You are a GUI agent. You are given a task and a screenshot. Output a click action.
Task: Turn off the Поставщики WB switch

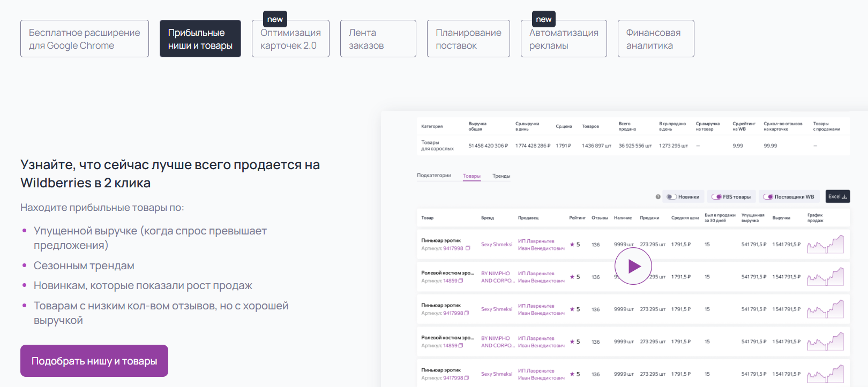[768, 197]
